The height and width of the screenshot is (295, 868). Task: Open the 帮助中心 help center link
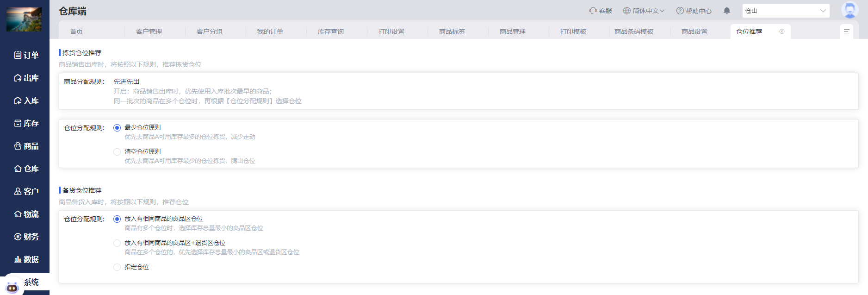point(694,11)
